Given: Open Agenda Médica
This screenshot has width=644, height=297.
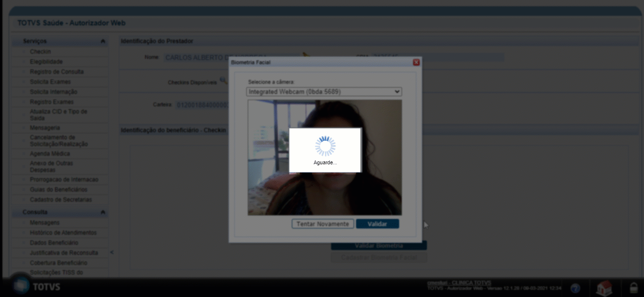Looking at the screenshot, I should pyautogui.click(x=50, y=154).
